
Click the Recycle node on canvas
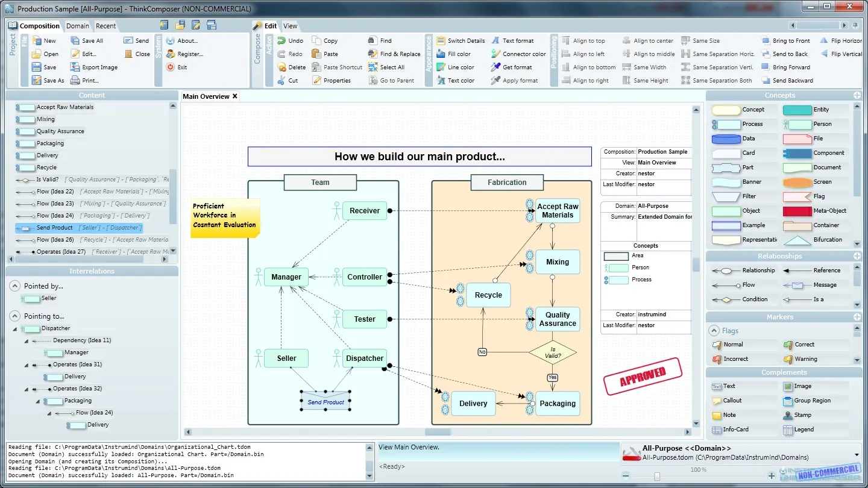488,295
